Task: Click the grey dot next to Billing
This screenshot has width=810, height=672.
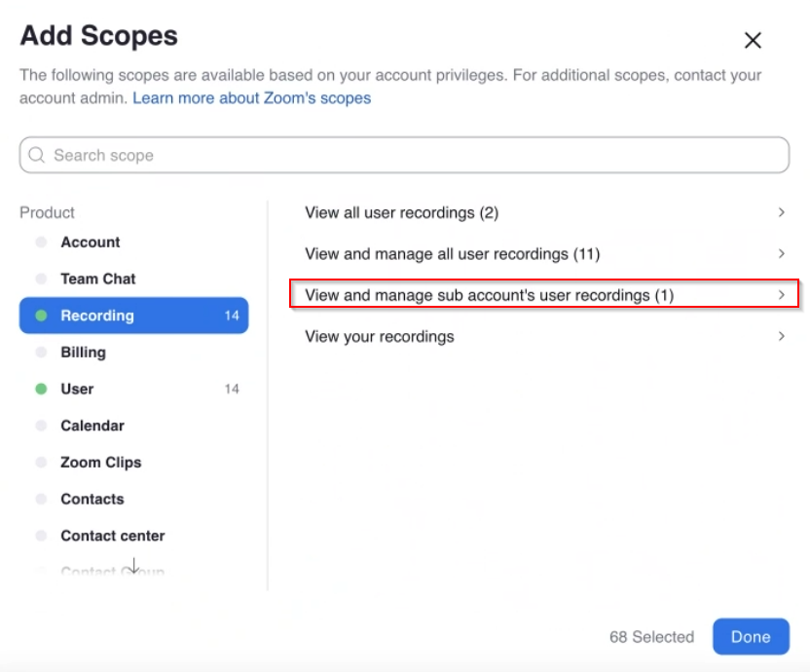Action: point(41,352)
